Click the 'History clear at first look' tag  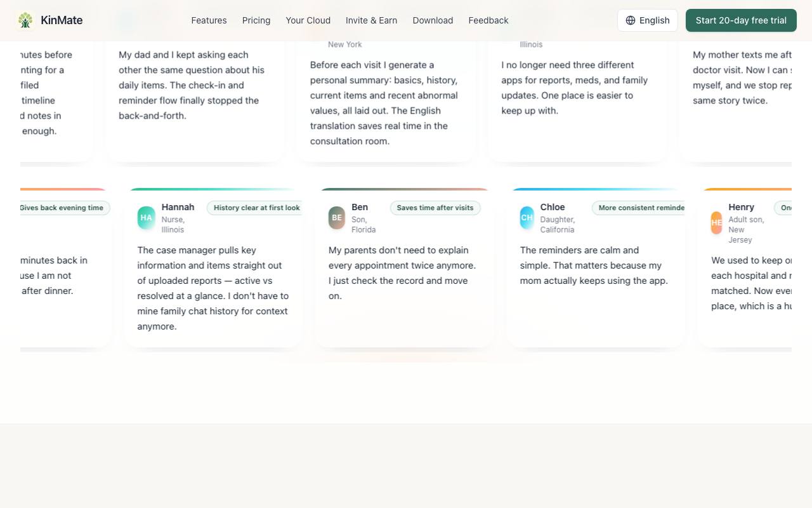click(x=255, y=208)
